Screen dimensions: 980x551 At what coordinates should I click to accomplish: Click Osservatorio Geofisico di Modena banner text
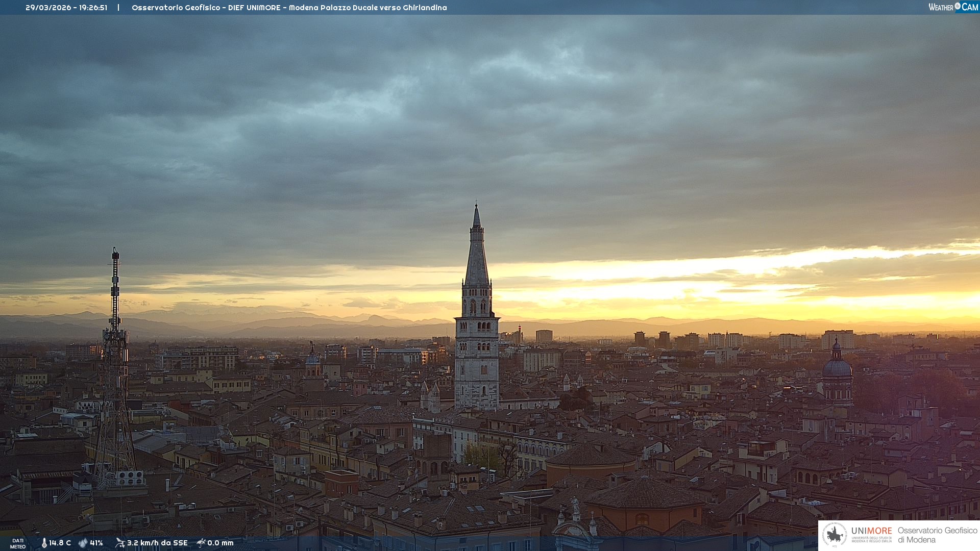tap(937, 535)
